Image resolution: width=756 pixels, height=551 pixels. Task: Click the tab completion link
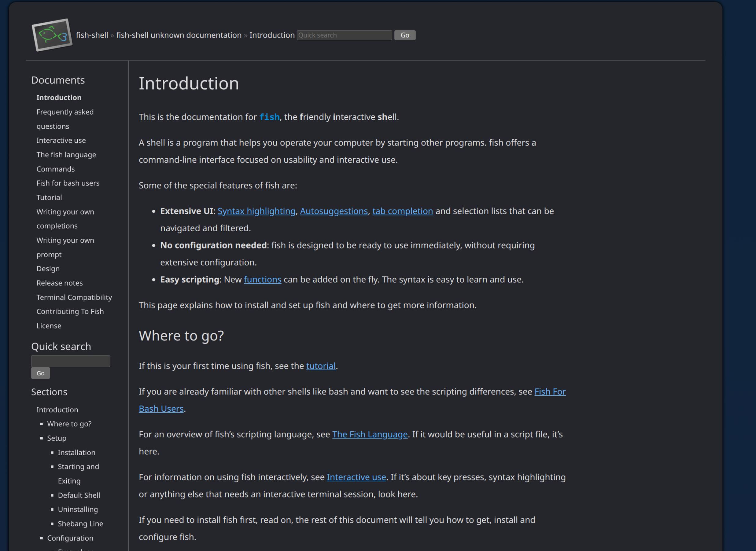coord(402,211)
